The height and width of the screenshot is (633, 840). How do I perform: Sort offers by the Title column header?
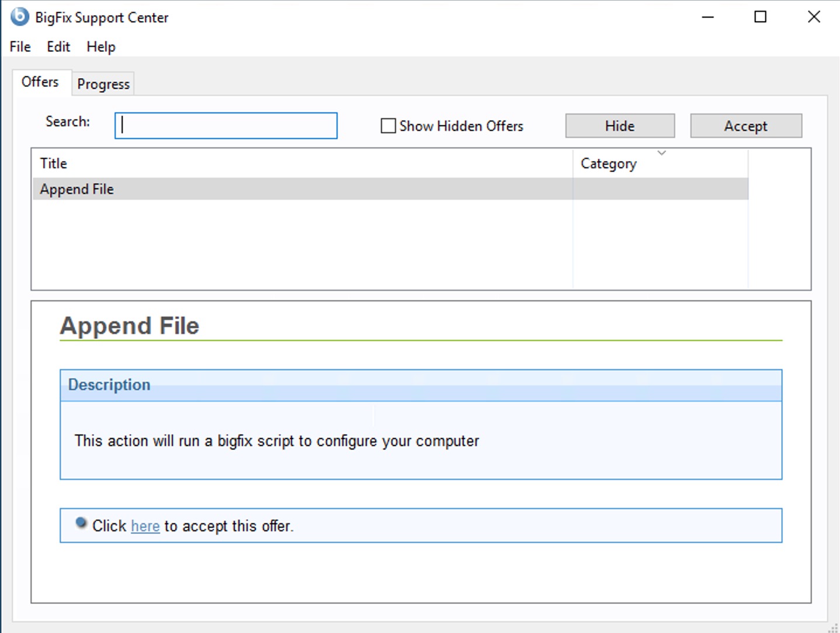(54, 164)
